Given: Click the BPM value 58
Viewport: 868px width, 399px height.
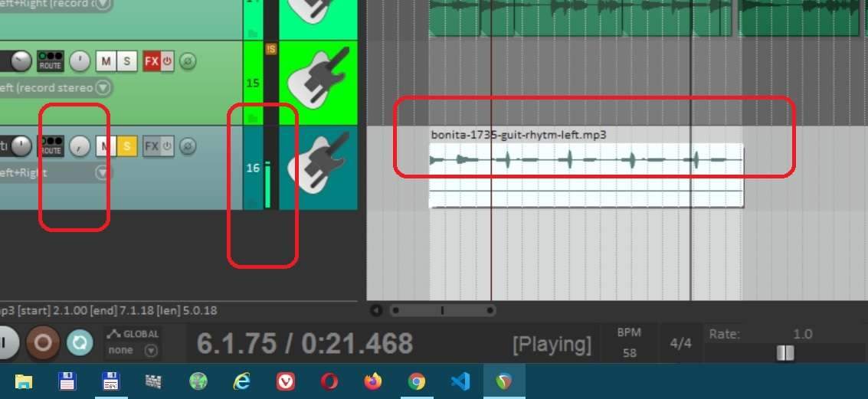Looking at the screenshot, I should click(x=630, y=352).
